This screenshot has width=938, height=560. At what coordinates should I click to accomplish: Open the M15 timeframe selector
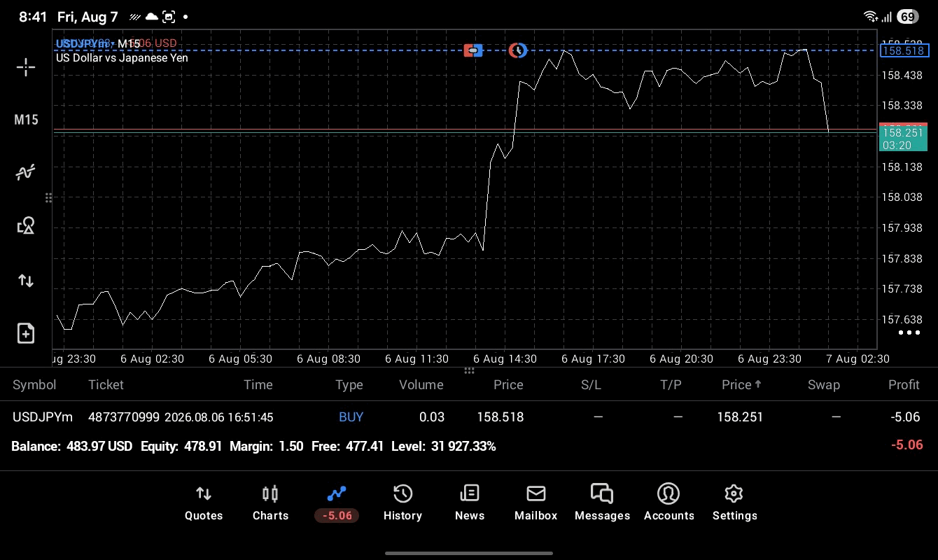[26, 120]
